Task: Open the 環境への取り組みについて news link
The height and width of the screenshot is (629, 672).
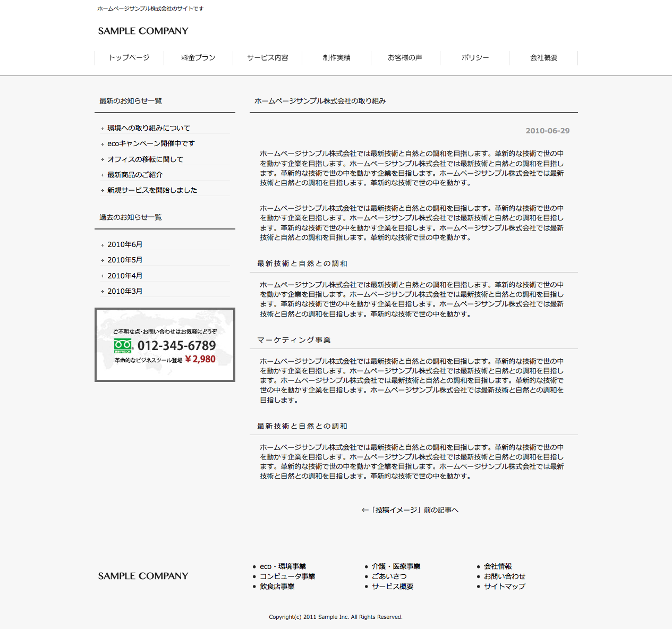Action: (149, 128)
